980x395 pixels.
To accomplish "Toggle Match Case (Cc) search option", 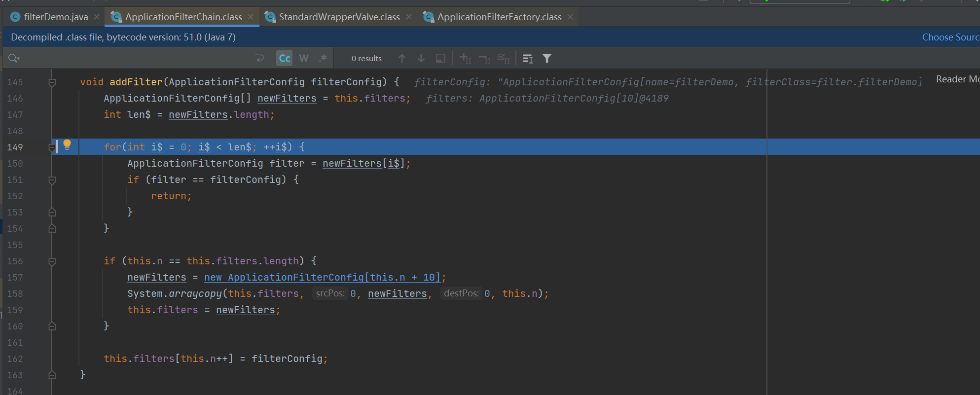I will [285, 58].
